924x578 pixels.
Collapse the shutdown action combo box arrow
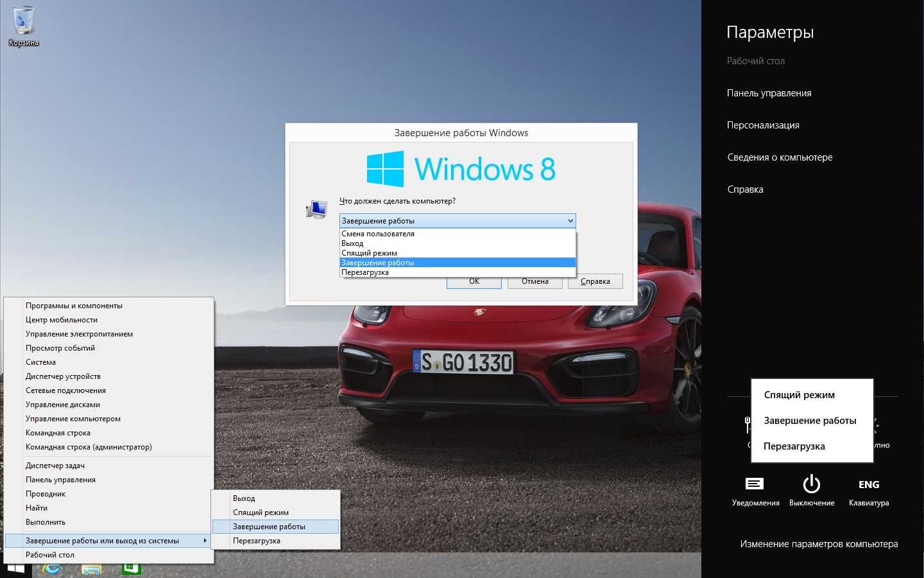[570, 221]
